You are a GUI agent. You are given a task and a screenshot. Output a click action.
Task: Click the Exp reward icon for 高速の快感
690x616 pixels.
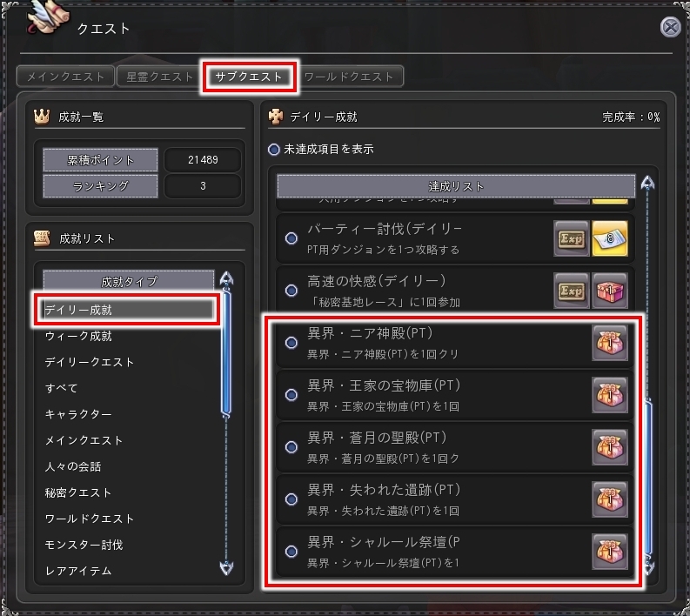point(571,291)
